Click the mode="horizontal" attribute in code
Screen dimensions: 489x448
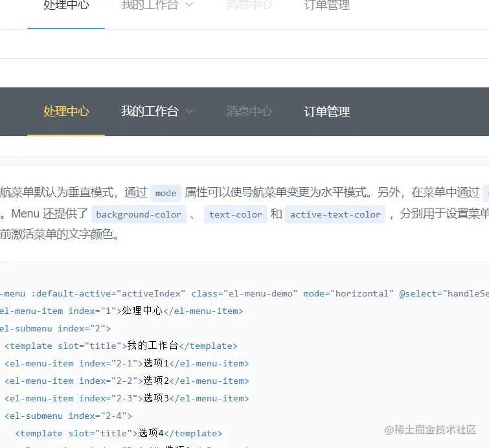click(x=348, y=293)
